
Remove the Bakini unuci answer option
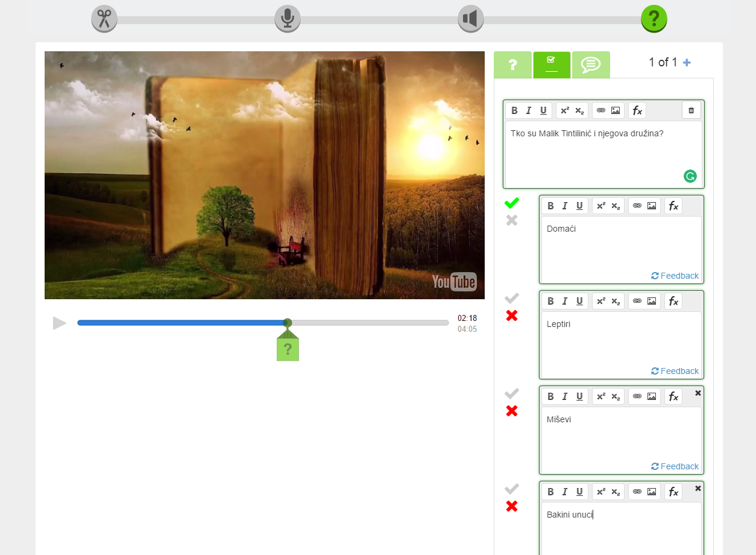click(x=698, y=488)
